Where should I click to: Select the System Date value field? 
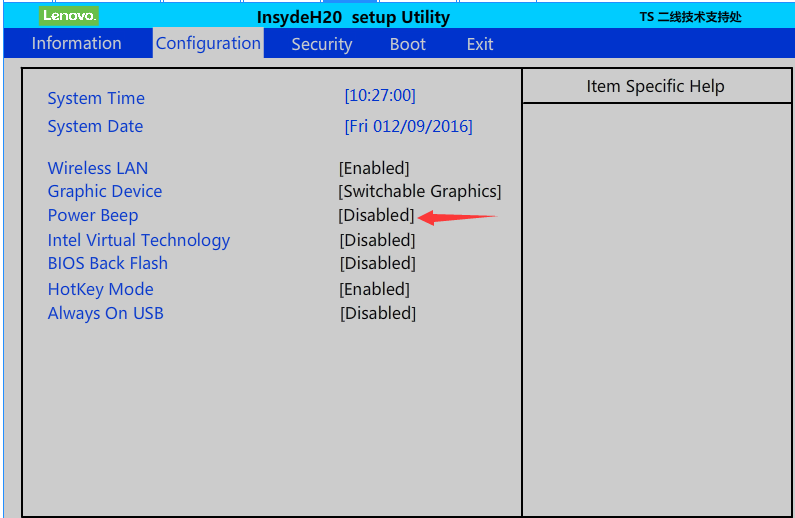[408, 126]
